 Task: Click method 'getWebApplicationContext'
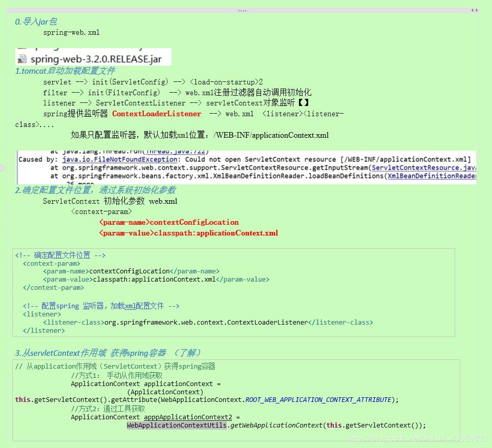(276, 425)
